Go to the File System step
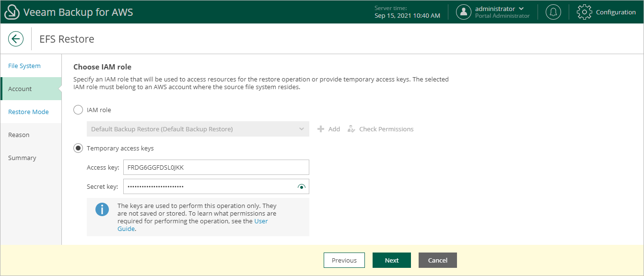Viewport: 644px width, 276px height. click(24, 66)
